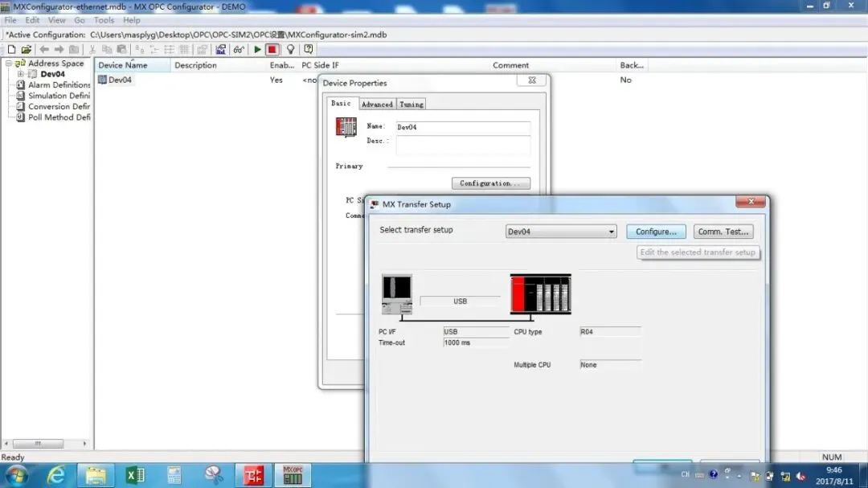Click the question mark help icon
868x488 pixels.
click(309, 49)
